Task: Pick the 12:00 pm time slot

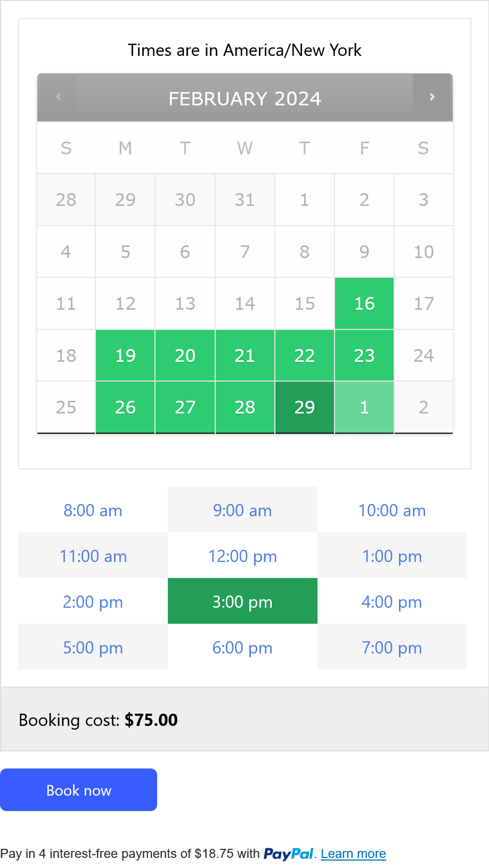Action: pos(242,556)
